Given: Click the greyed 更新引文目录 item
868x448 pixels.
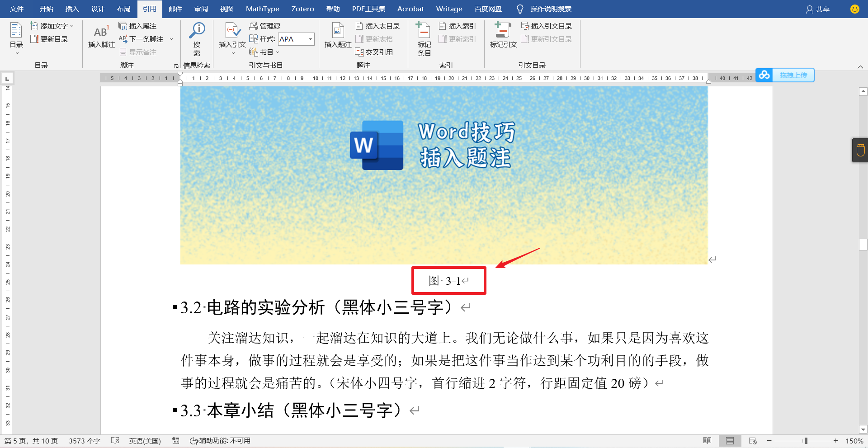Looking at the screenshot, I should [547, 39].
